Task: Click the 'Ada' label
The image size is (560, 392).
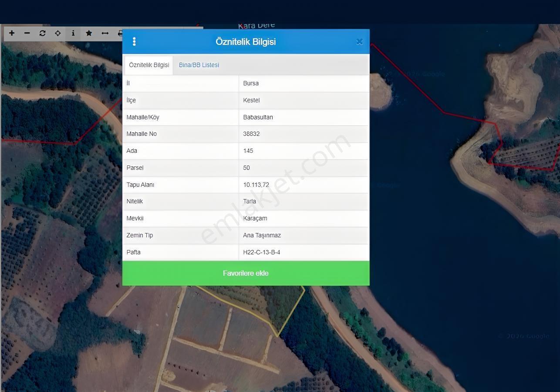Action: coord(132,151)
